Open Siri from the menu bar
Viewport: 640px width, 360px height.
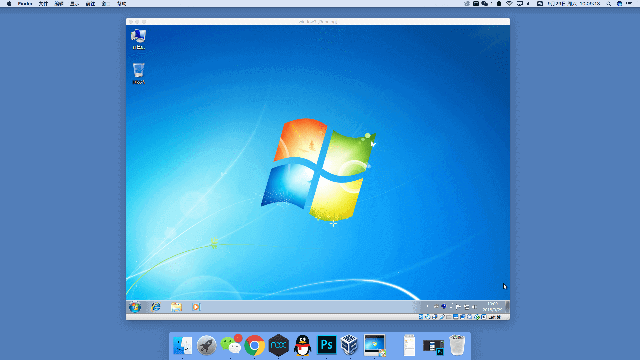(x=619, y=4)
